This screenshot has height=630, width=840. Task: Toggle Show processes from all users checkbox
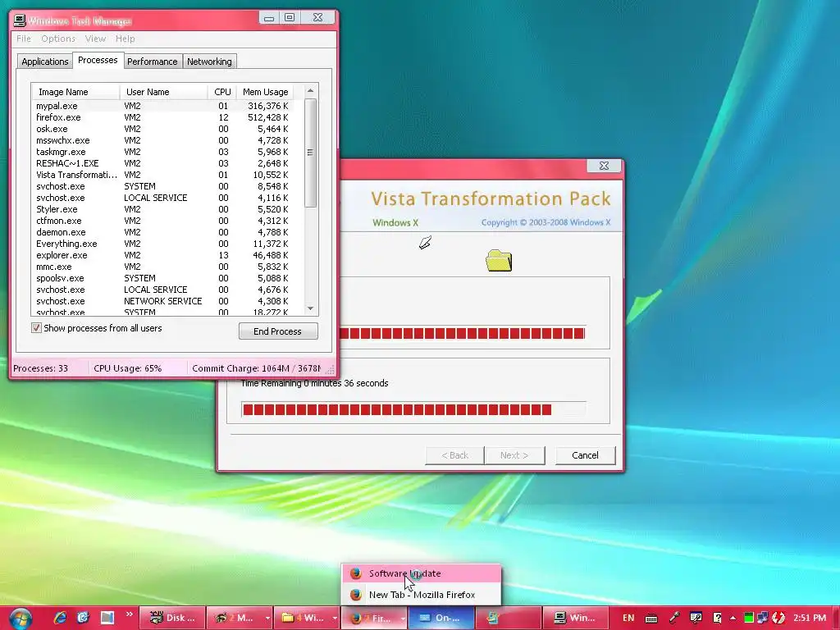pos(36,328)
